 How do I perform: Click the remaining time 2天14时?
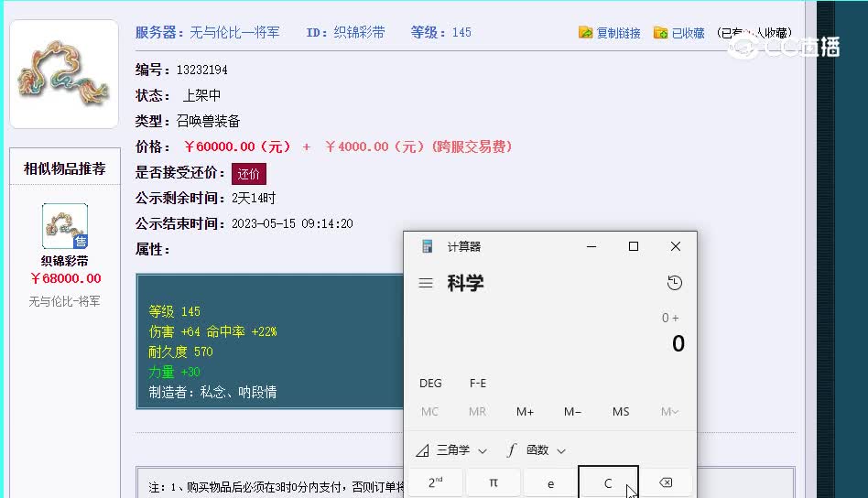[x=254, y=198]
